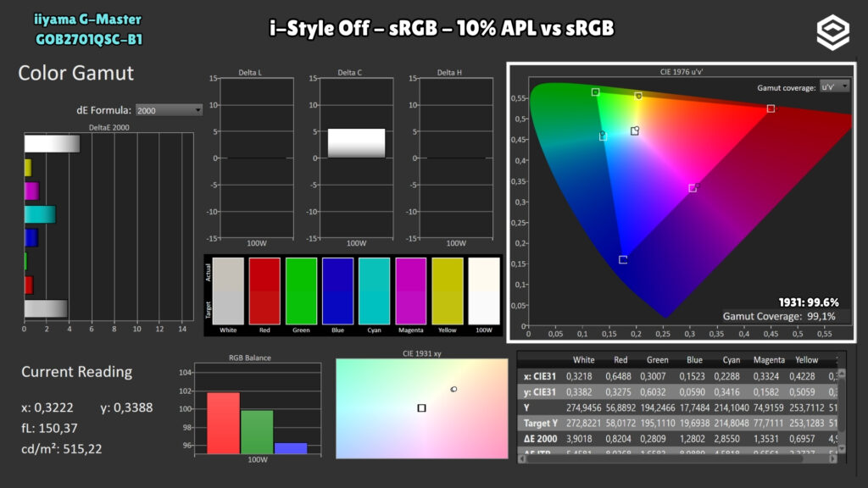Image resolution: width=868 pixels, height=488 pixels.
Task: Open the Gamut coverage u'v' dropdown
Action: click(x=835, y=87)
